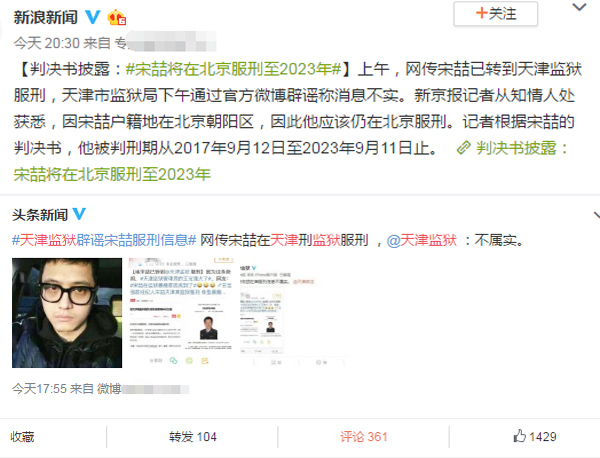The width and height of the screenshot is (600, 458).
Task: Open the 收藏 favorites tab
Action: (22, 437)
